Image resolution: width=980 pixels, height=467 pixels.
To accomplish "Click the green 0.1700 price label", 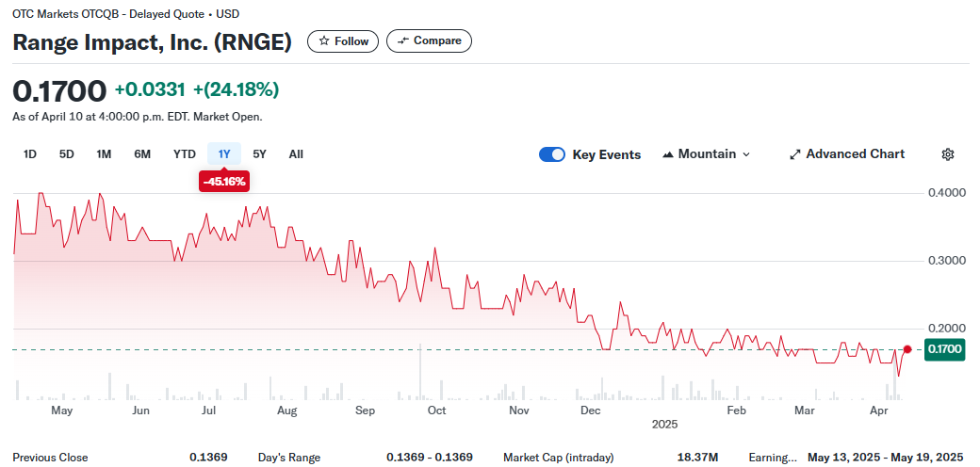I will coord(944,349).
